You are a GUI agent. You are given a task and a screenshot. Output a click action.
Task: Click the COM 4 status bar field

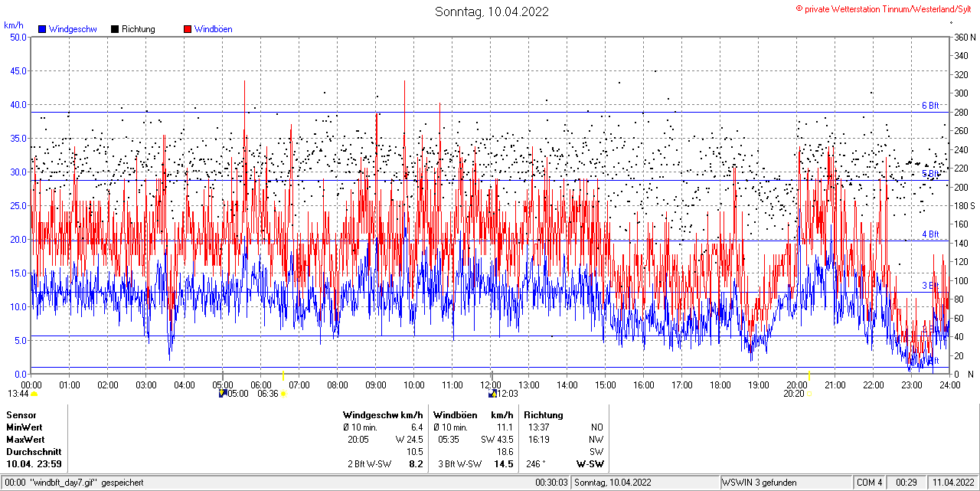(870, 483)
